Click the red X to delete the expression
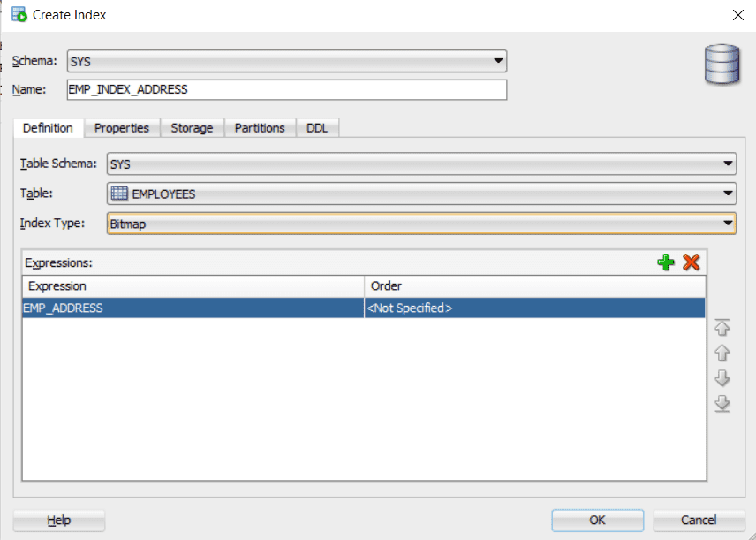This screenshot has height=540, width=756. pos(691,262)
